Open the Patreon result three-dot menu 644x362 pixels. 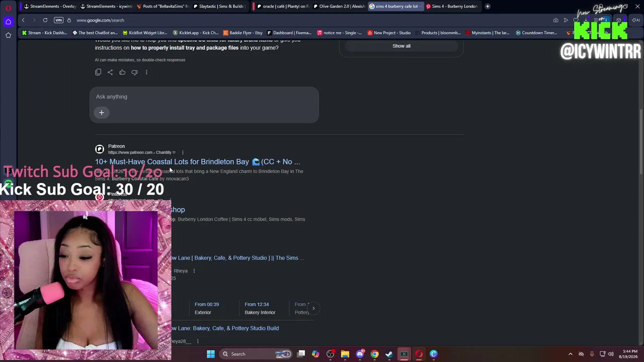coord(183,152)
